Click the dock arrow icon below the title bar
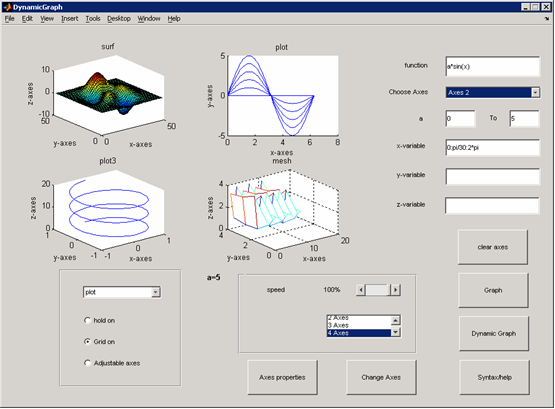This screenshot has height=409, width=555. coord(547,19)
